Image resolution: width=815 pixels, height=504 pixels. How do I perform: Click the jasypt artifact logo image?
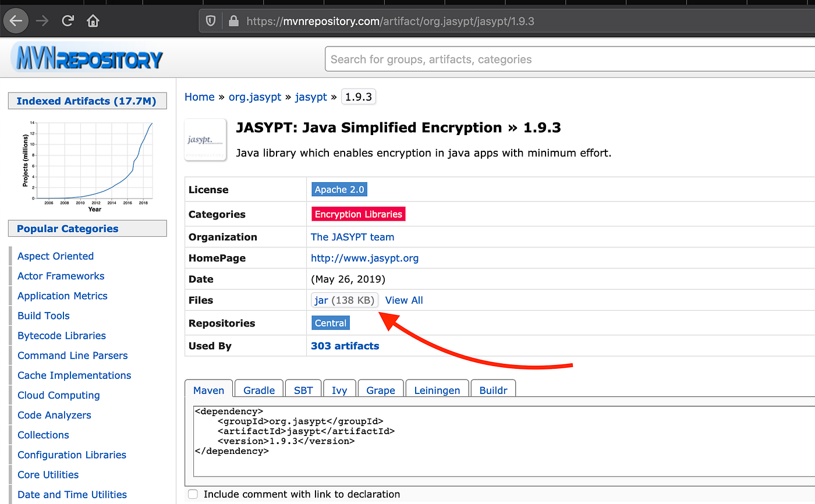[x=205, y=139]
